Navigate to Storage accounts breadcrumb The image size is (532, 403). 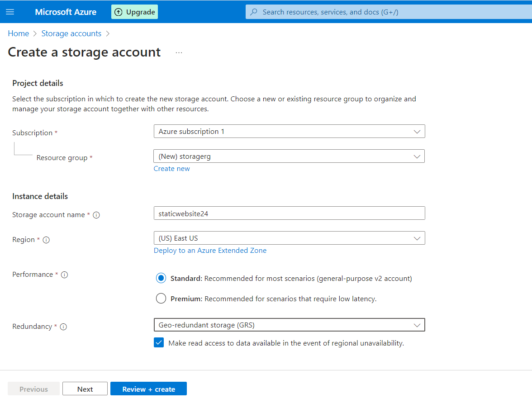coord(71,33)
